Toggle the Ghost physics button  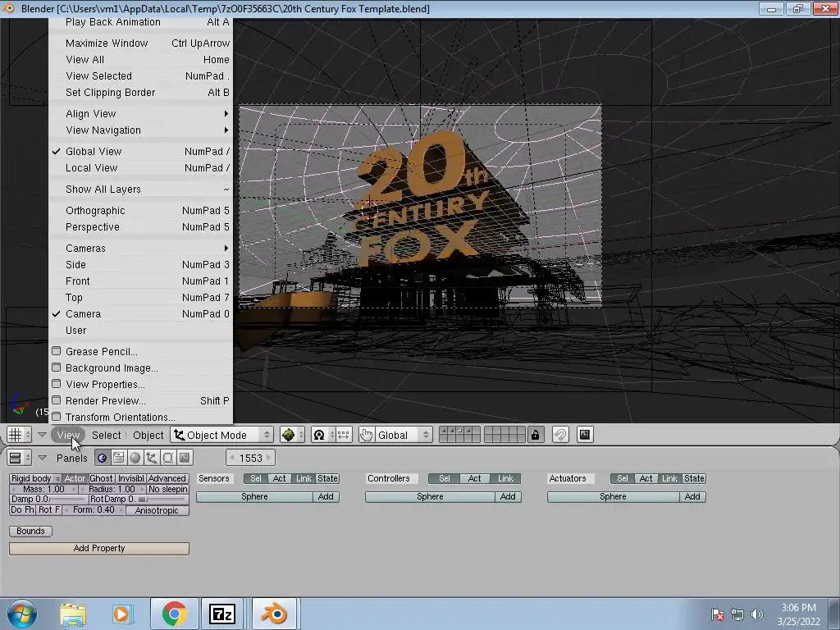tap(101, 478)
